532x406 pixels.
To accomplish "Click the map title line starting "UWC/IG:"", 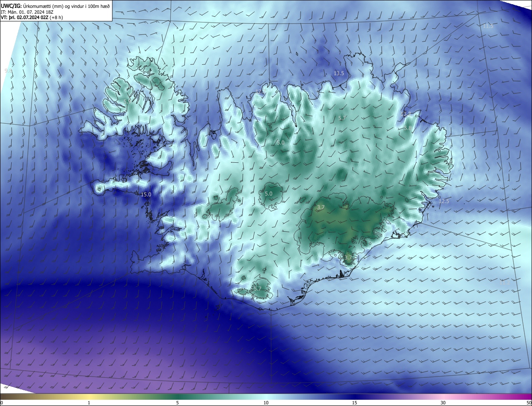I will coord(55,6).
